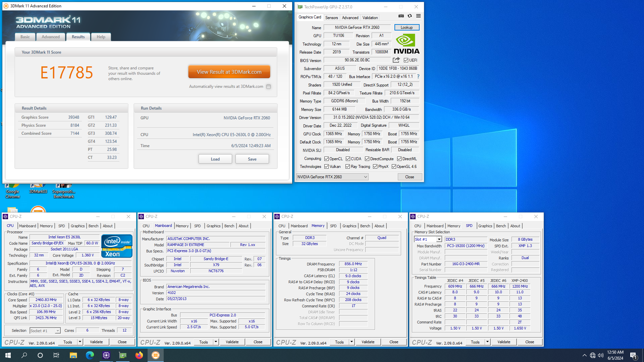Screen dimensions: 644x362
Task: Open Cortana from taskbar
Action: tap(40, 355)
